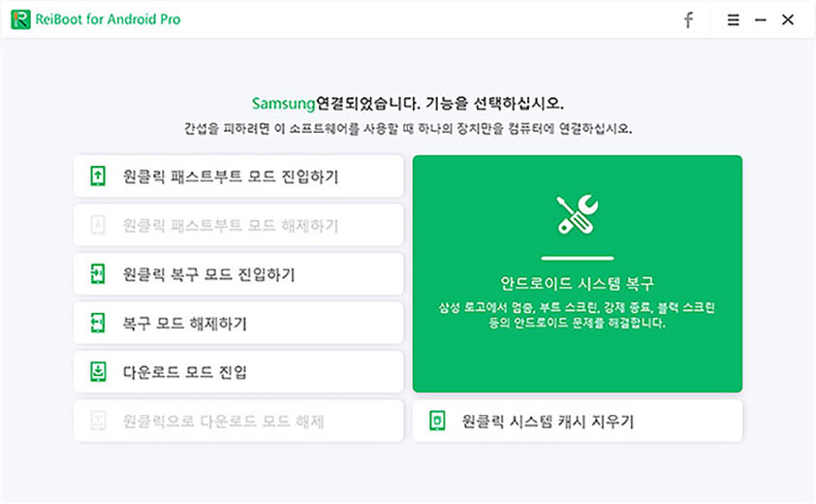The height and width of the screenshot is (504, 816).
Task: Select 원클릭 시스템 캐시 지우기 button
Action: [578, 421]
